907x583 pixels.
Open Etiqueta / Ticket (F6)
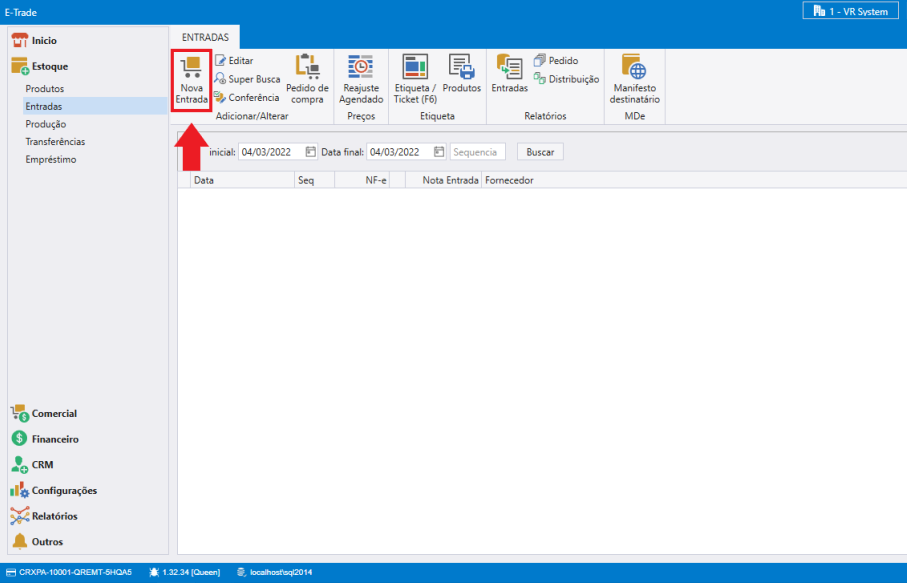point(415,79)
